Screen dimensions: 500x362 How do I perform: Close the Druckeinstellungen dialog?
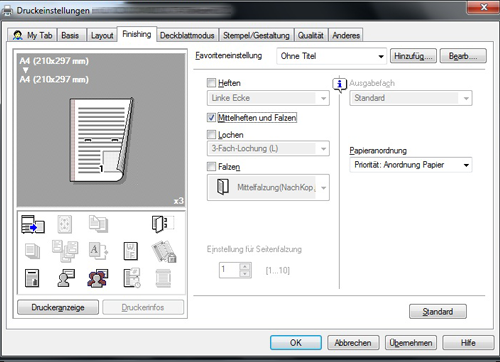coord(484,7)
